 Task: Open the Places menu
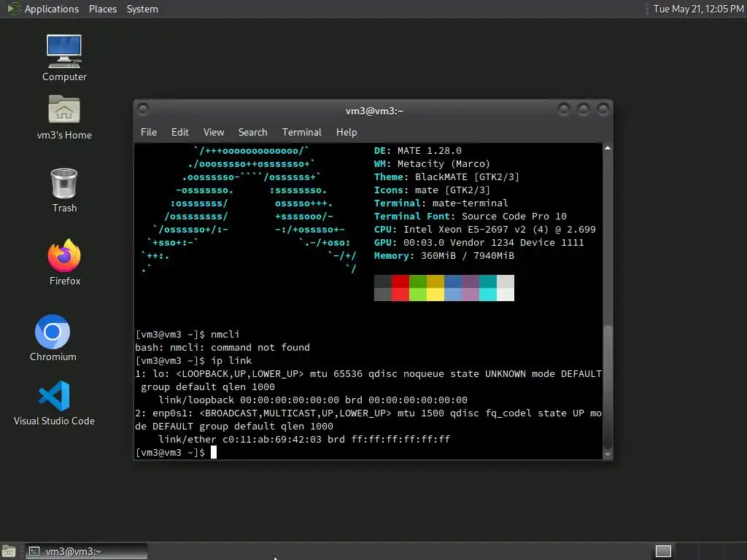pyautogui.click(x=103, y=9)
